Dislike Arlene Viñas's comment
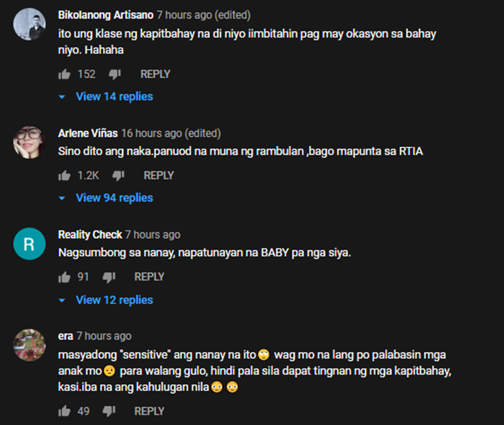Image resolution: width=504 pixels, height=425 pixels. [x=118, y=176]
